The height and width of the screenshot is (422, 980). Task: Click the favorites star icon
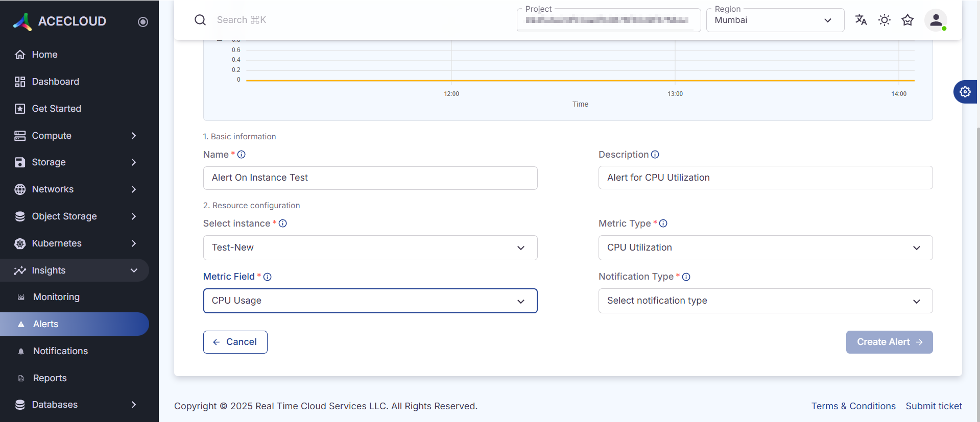907,20
